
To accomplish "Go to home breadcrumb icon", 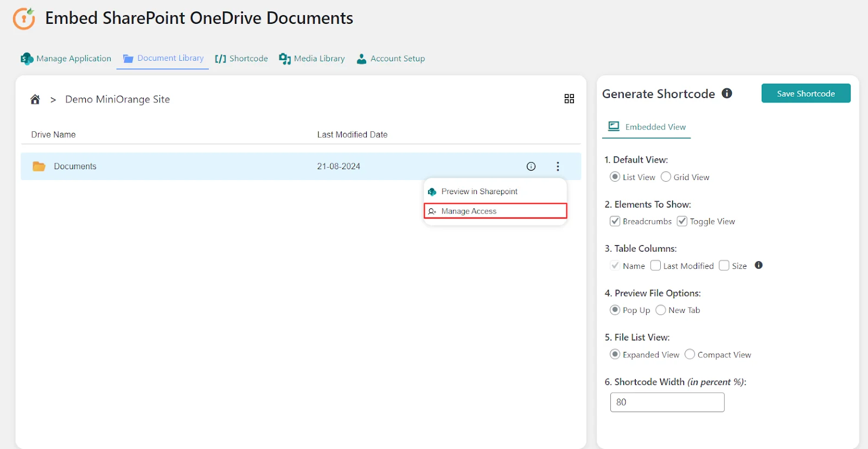I will (x=35, y=99).
